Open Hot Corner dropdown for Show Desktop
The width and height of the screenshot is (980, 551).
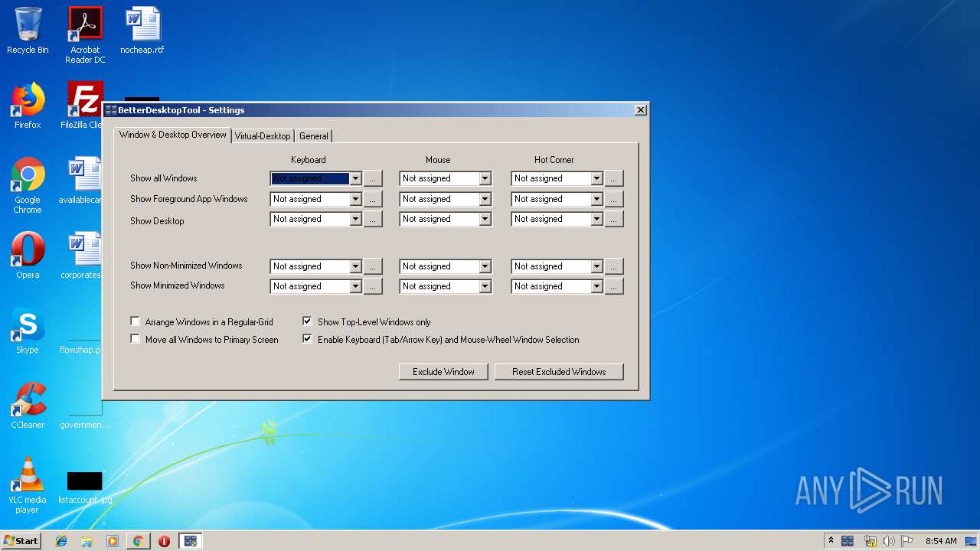coord(596,219)
